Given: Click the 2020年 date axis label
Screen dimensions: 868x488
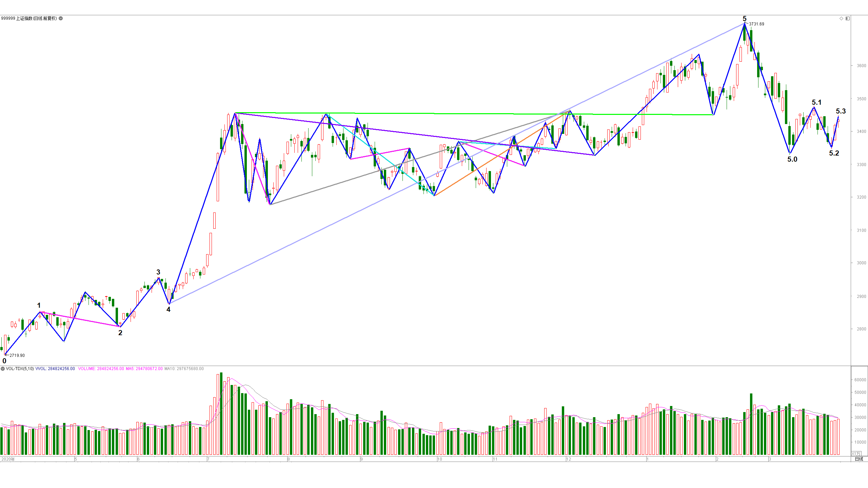Looking at the screenshot, I should pyautogui.click(x=8, y=459).
